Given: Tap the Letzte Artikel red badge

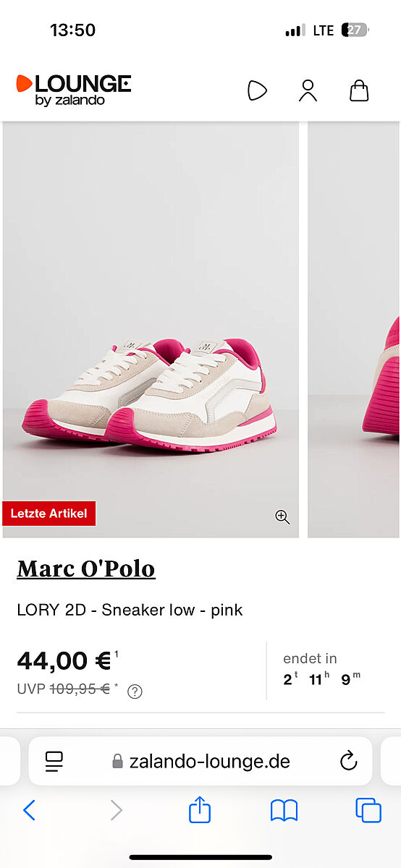Looking at the screenshot, I should pyautogui.click(x=48, y=514).
